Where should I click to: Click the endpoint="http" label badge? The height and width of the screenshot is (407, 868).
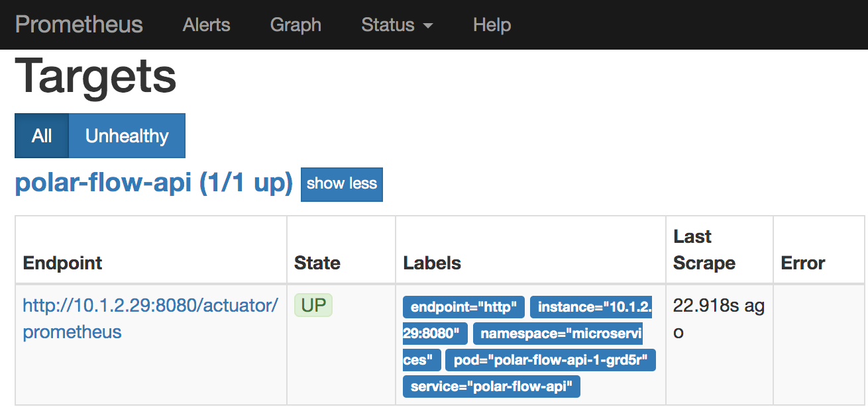point(464,307)
